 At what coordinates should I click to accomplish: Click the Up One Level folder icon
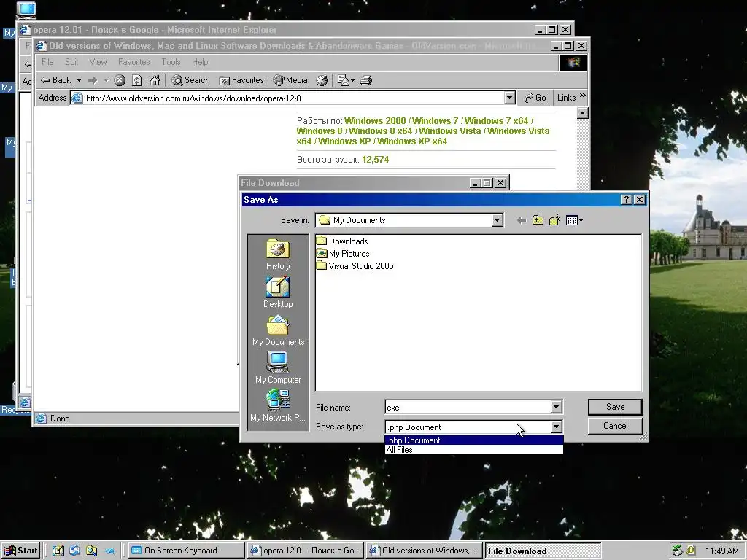[538, 220]
